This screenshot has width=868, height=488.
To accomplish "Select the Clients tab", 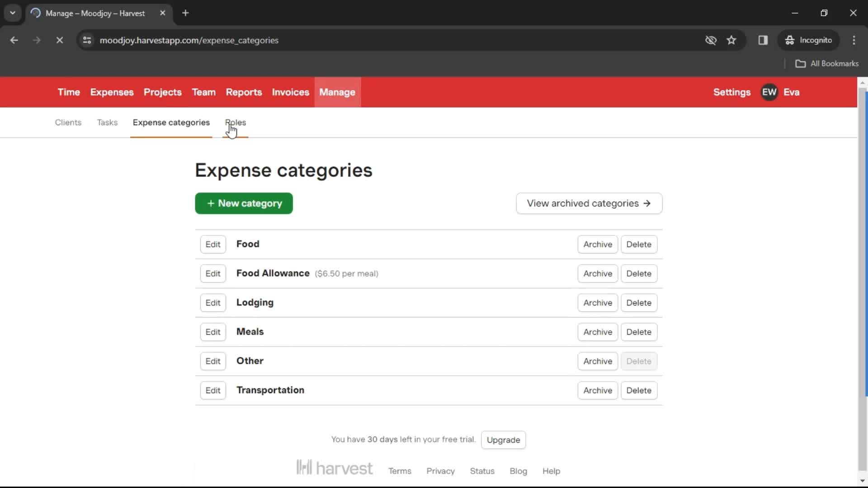I will (x=68, y=122).
